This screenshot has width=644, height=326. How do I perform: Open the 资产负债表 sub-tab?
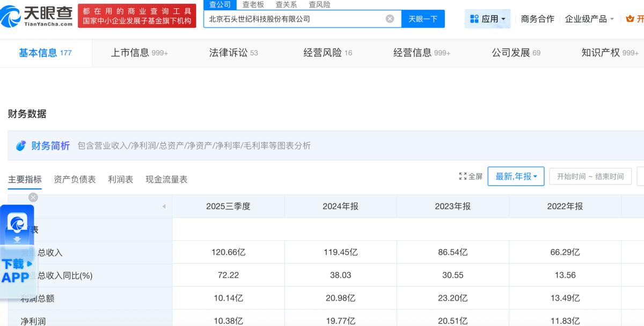click(75, 179)
